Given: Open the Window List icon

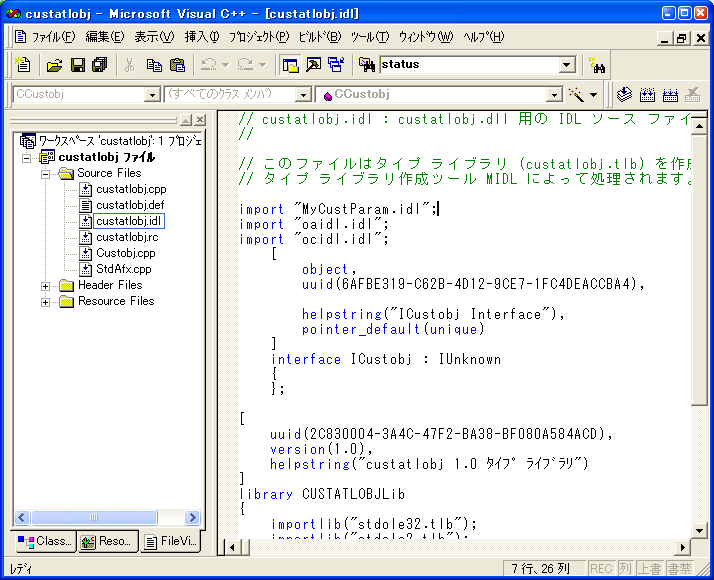Looking at the screenshot, I should [336, 65].
